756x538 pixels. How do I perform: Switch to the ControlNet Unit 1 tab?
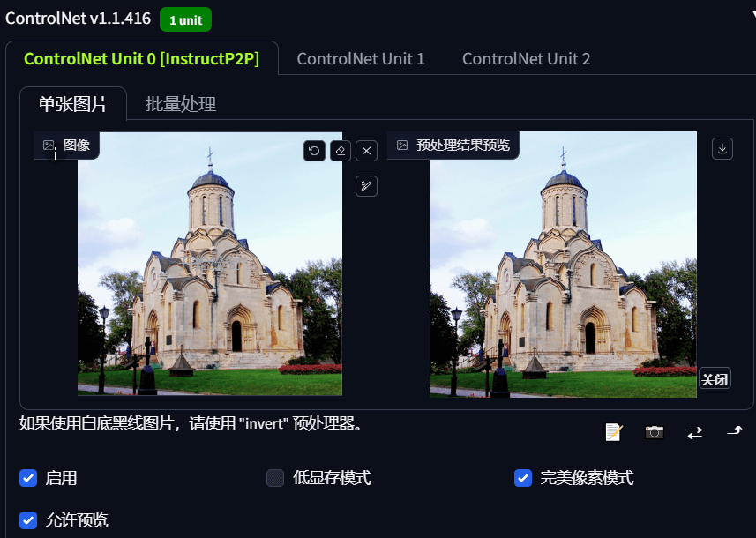(360, 59)
